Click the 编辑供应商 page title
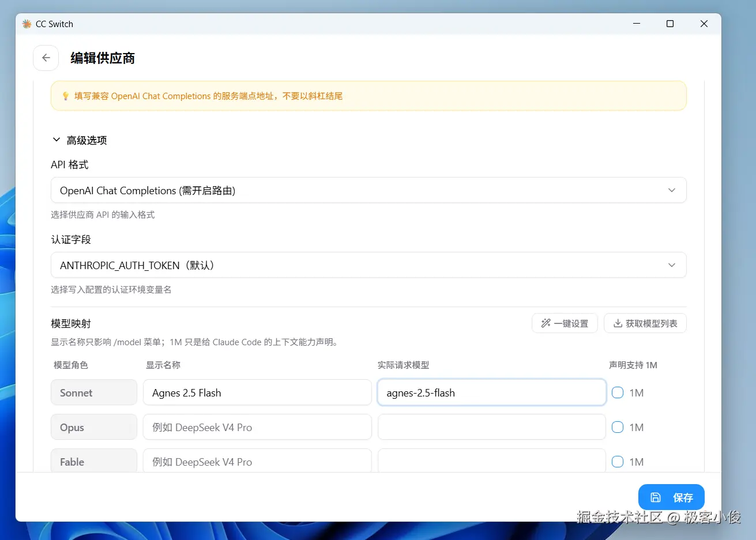This screenshot has height=540, width=756. coord(103,58)
